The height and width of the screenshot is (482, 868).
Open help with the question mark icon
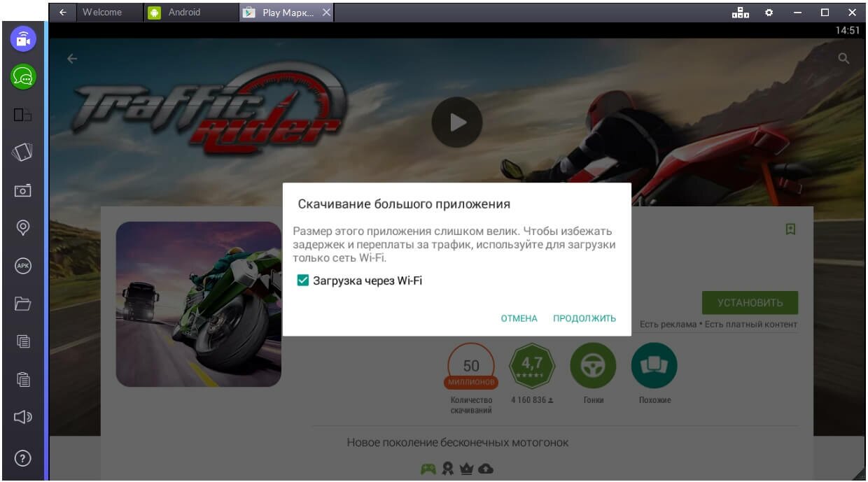[22, 459]
